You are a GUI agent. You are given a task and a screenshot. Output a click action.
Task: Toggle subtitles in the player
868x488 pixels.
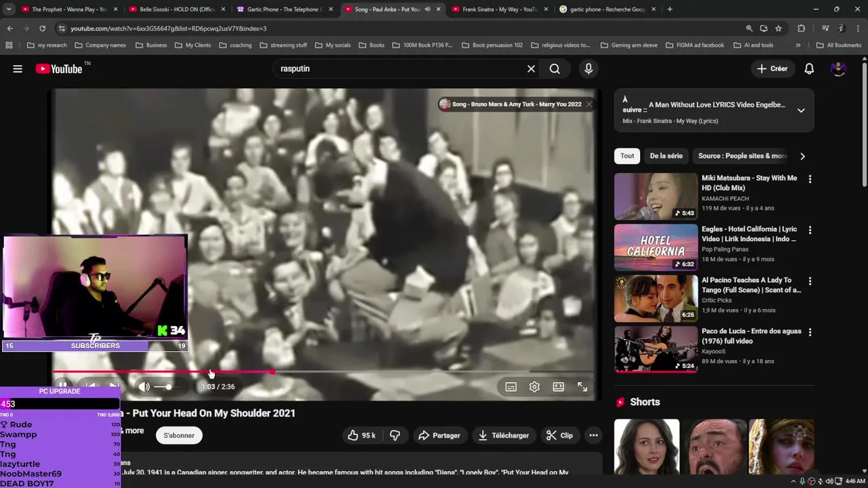click(511, 386)
